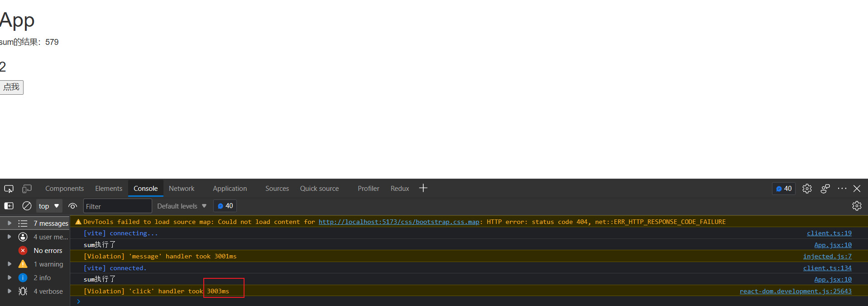Click the 40 issues badge in console toolbar
Screen dimensions: 868x306
(225, 206)
